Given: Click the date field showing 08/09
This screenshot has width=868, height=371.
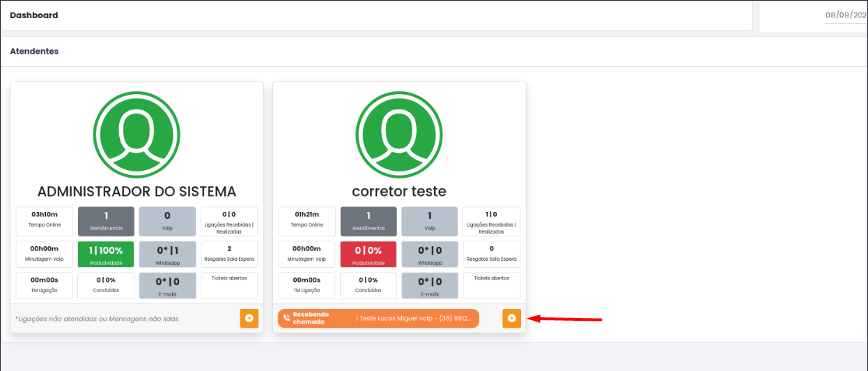Looking at the screenshot, I should point(846,15).
